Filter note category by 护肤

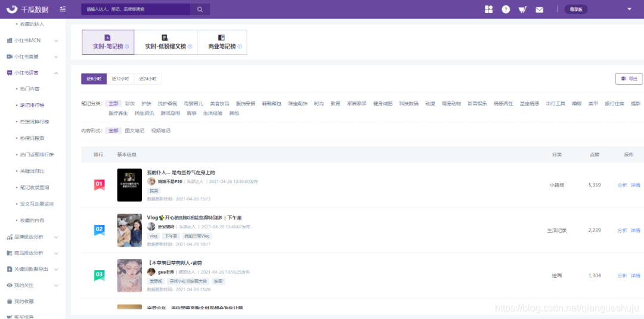point(146,104)
